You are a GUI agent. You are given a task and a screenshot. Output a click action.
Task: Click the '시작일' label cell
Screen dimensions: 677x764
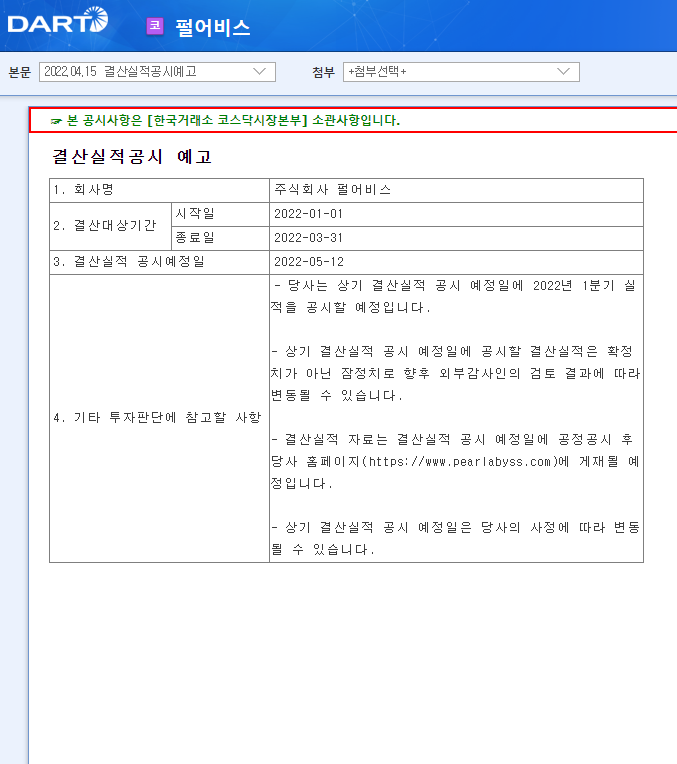pyautogui.click(x=220, y=214)
